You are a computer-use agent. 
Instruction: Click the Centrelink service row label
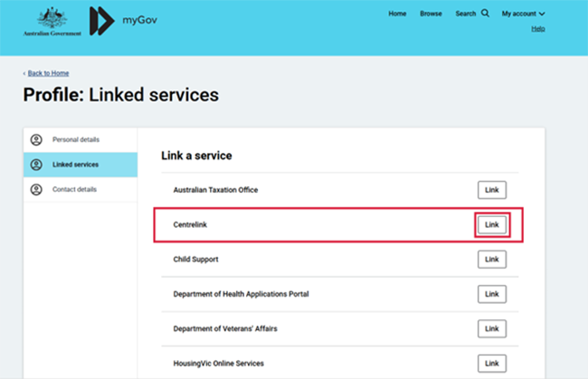pyautogui.click(x=191, y=224)
